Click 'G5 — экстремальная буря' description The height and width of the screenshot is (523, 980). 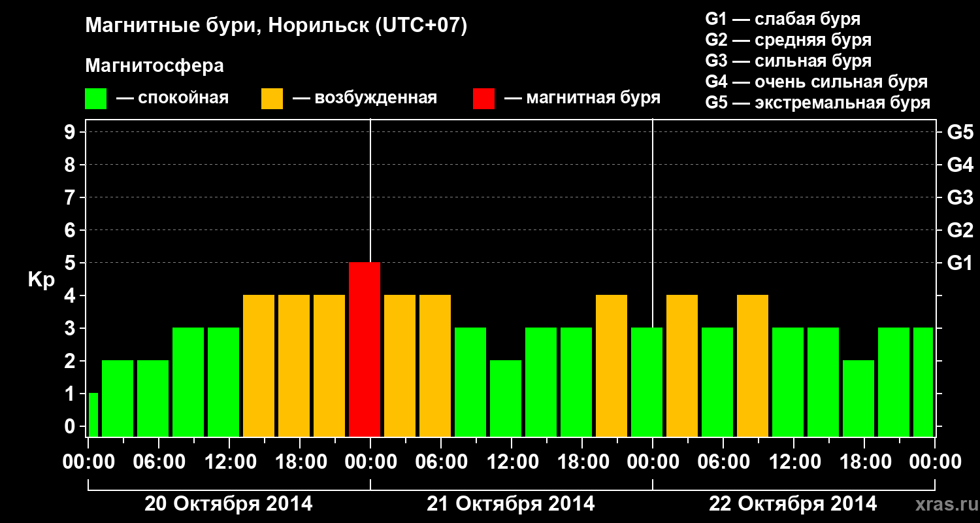pos(817,103)
